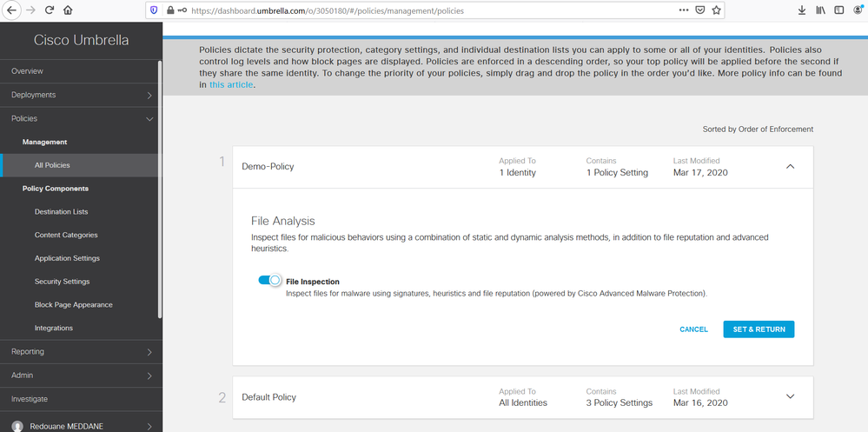868x432 pixels.
Task: Open the browser library
Action: 820,10
